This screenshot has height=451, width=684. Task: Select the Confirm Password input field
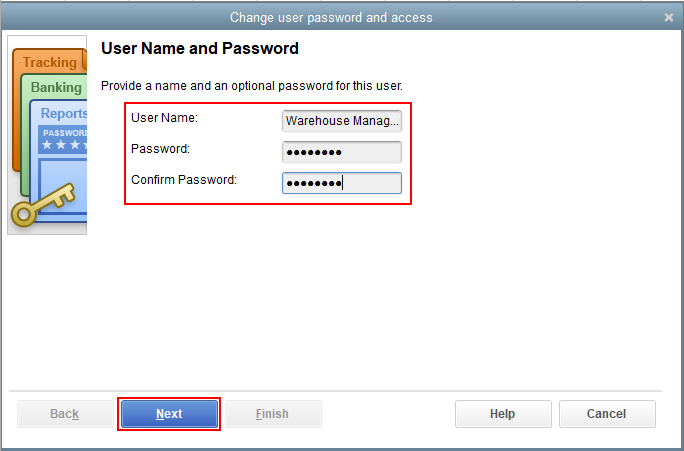342,183
